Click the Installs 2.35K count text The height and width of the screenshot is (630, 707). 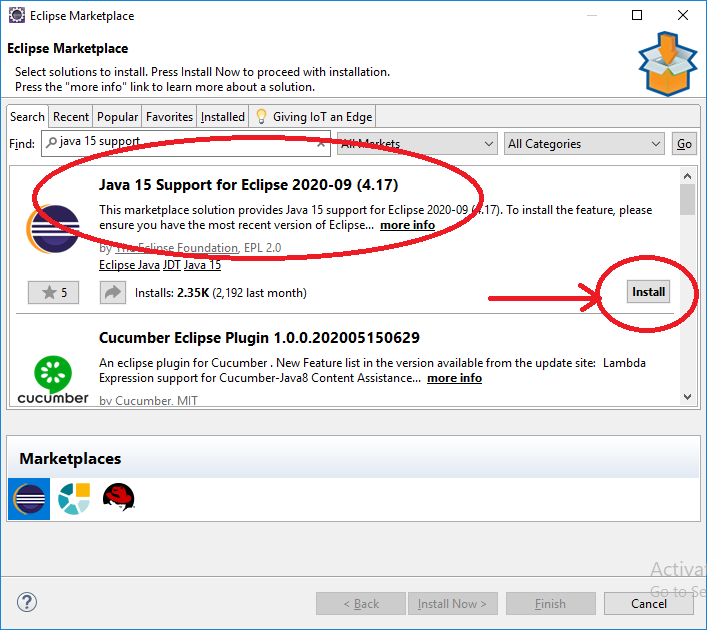tap(220, 293)
